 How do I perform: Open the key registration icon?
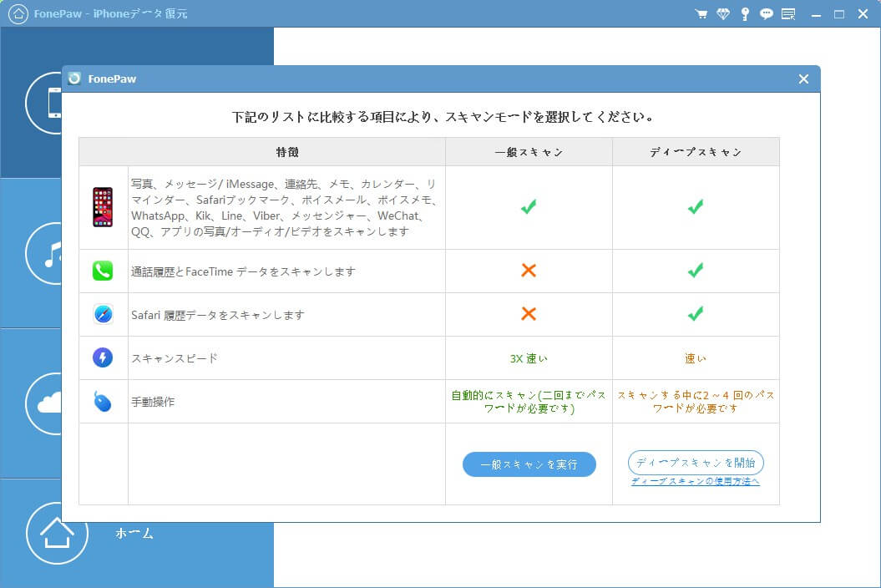[745, 14]
